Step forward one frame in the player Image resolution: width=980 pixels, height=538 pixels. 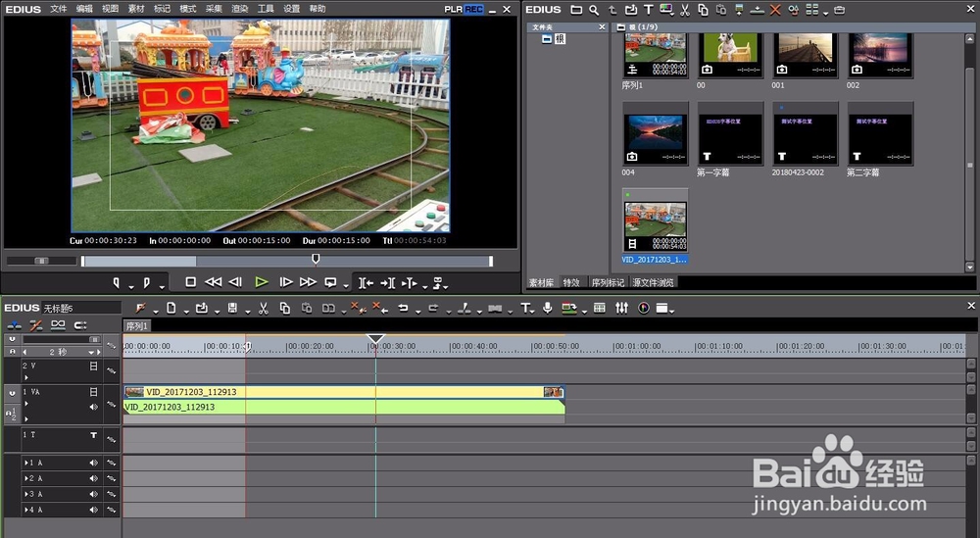click(x=285, y=282)
